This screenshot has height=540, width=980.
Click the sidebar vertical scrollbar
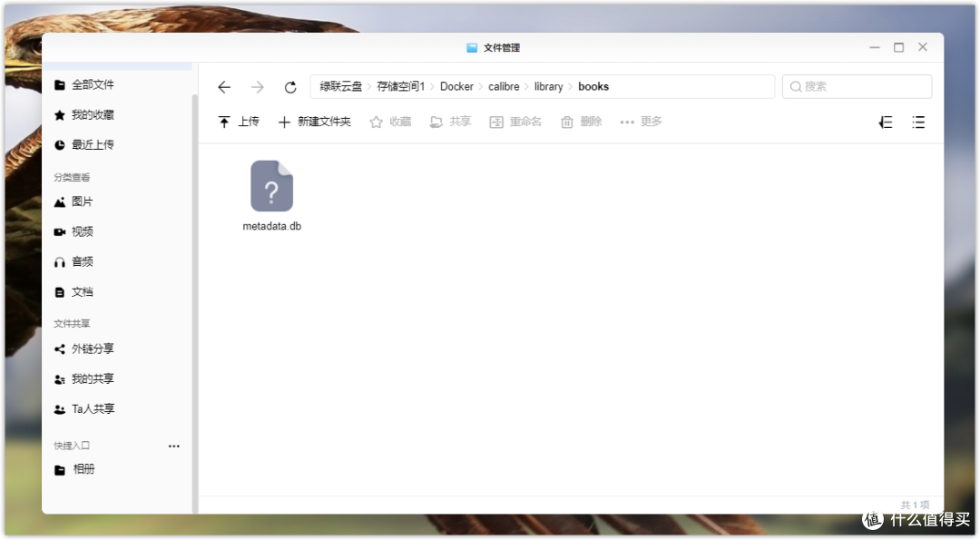coord(195,303)
